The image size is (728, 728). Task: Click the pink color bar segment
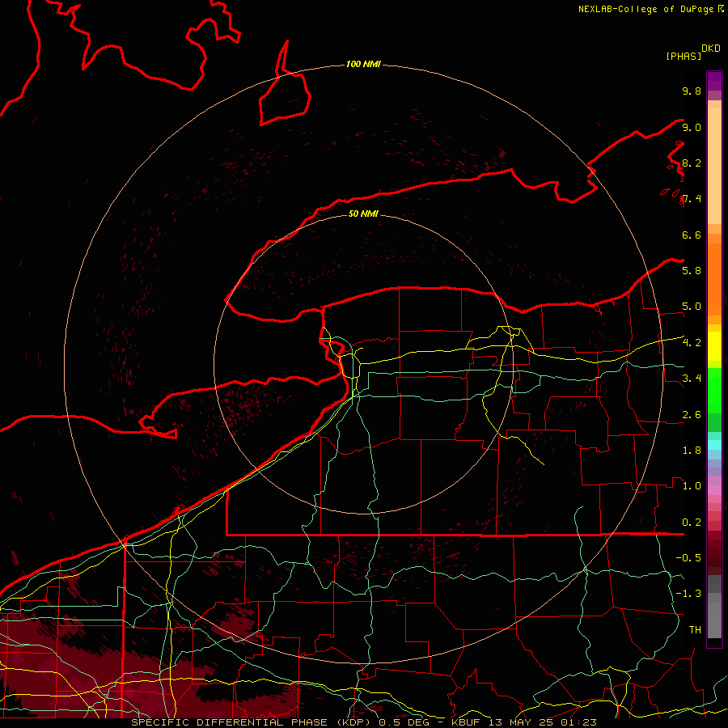click(x=714, y=490)
